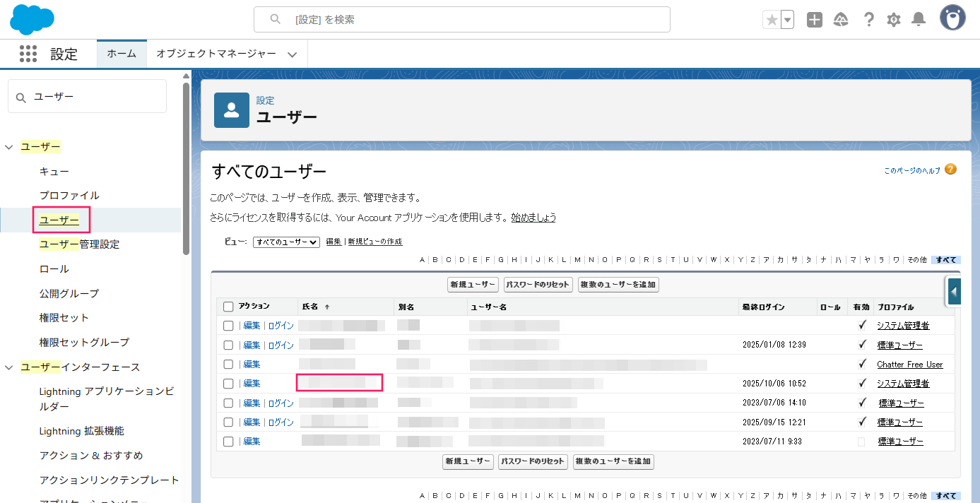980x503 pixels.
Task: Open プロファイル in the sidebar
Action: click(x=69, y=196)
